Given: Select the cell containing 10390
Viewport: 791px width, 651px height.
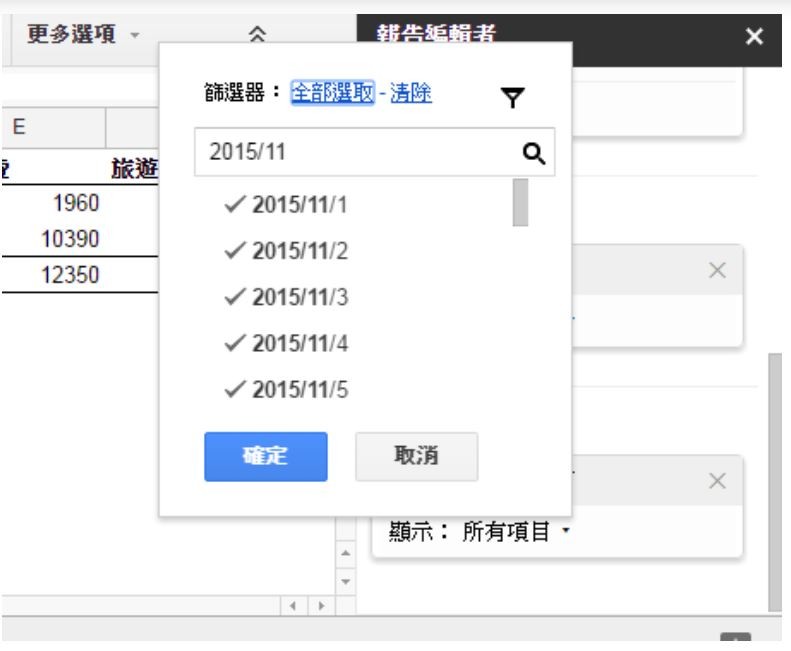Looking at the screenshot, I should [x=53, y=239].
